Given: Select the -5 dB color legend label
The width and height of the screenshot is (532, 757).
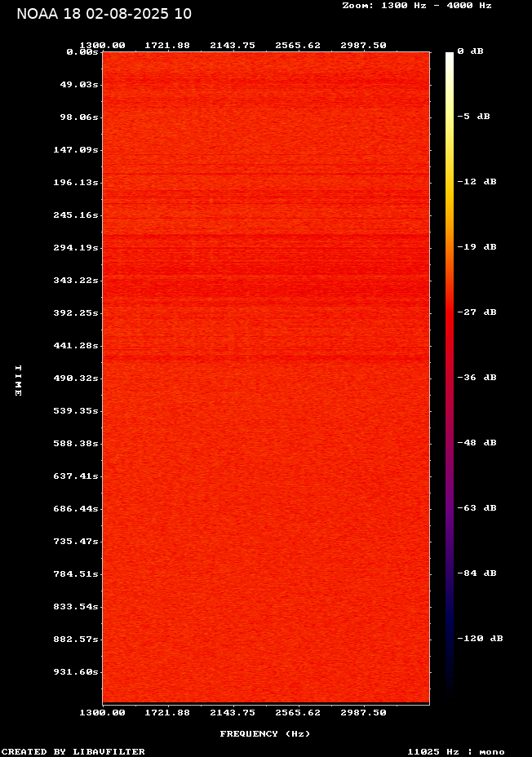Looking at the screenshot, I should (473, 117).
